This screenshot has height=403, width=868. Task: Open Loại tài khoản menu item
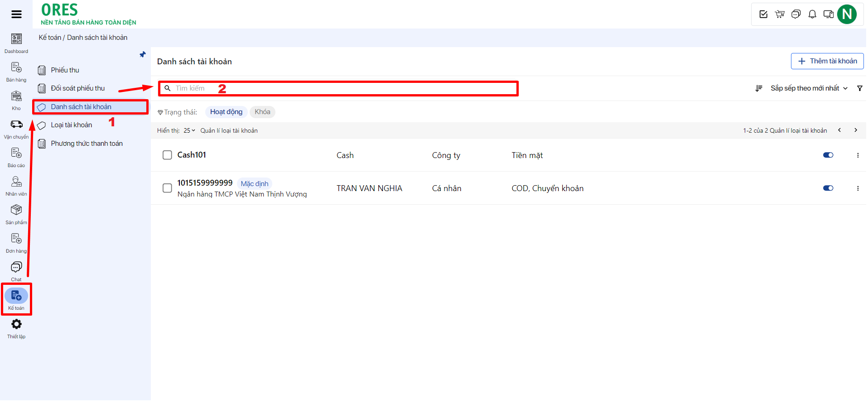pyautogui.click(x=71, y=125)
